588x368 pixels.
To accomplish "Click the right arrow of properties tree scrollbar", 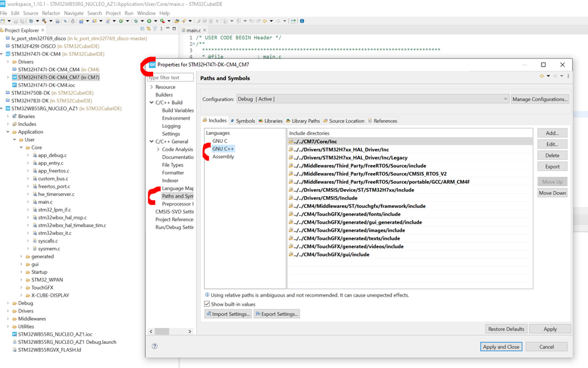I will (x=190, y=331).
